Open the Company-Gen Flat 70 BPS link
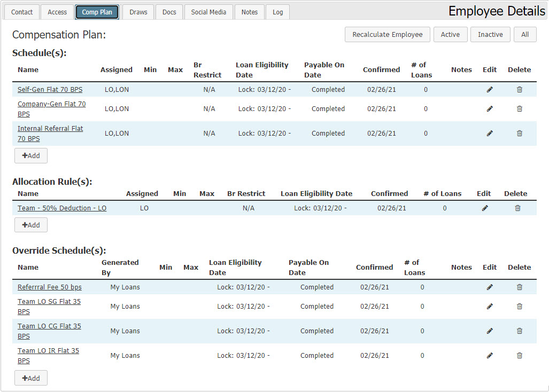Screen dimensions: 549x392 pyautogui.click(x=51, y=109)
